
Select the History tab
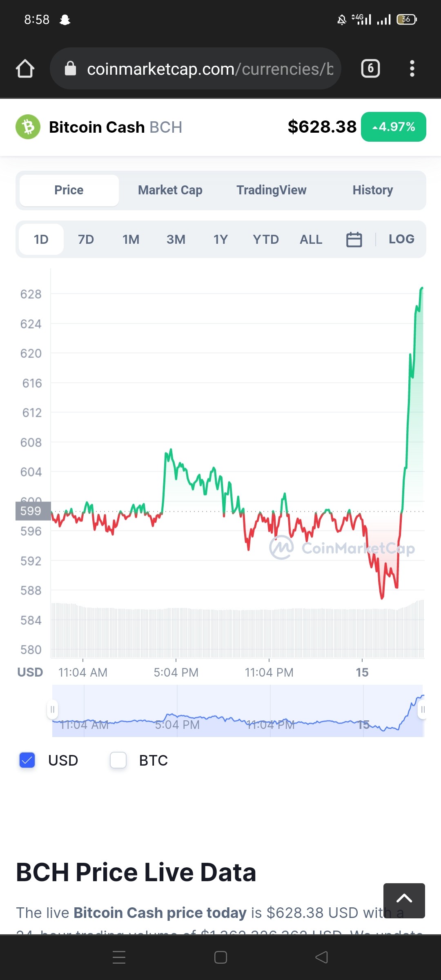pos(373,190)
